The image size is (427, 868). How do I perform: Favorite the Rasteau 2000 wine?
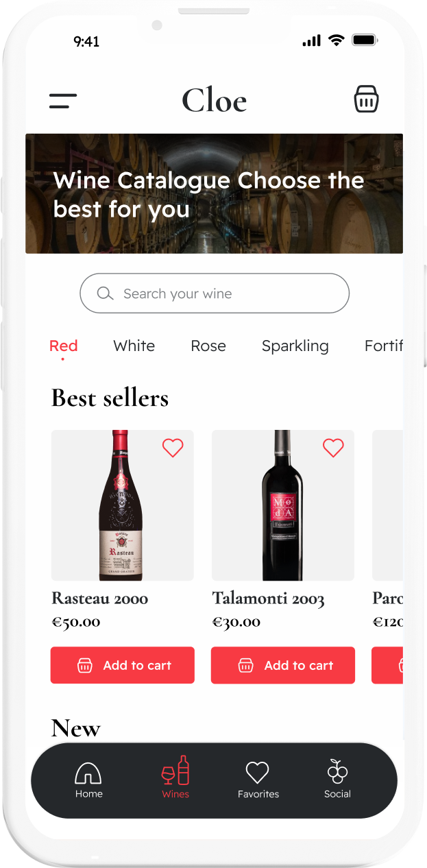pos(173,448)
